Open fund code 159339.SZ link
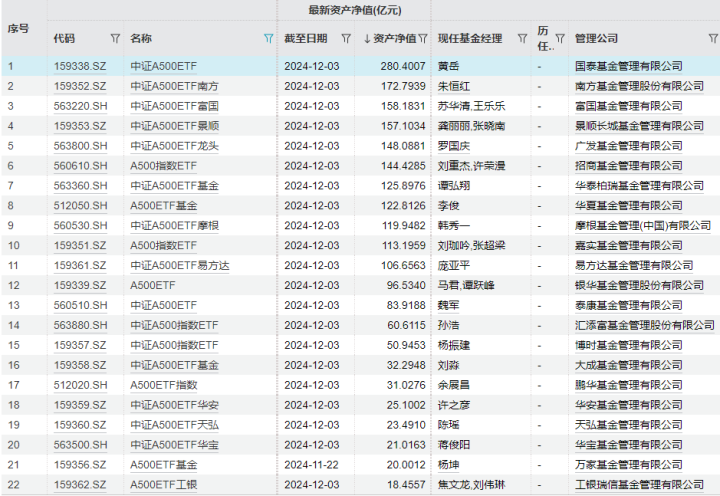720x496 pixels. pyautogui.click(x=80, y=286)
